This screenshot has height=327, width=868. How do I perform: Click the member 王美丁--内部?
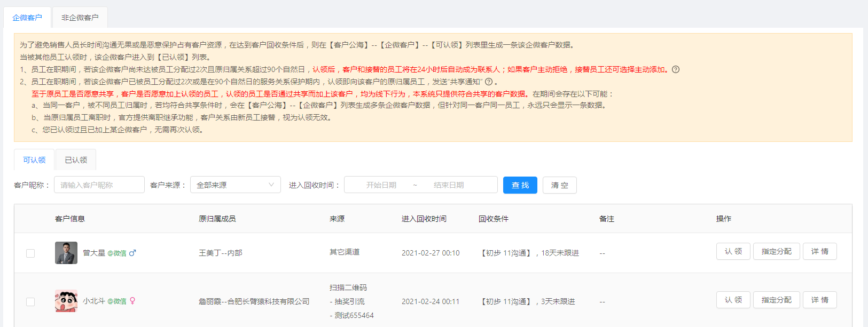(x=221, y=253)
